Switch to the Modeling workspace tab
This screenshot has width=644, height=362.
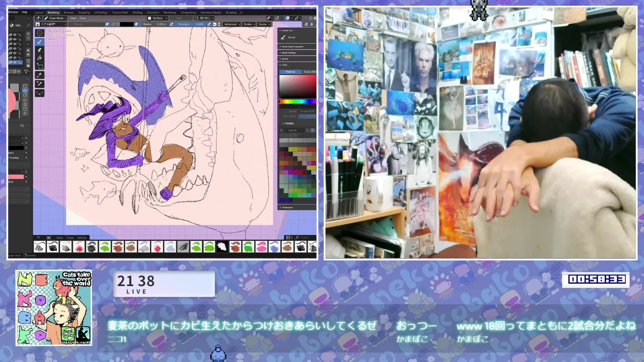(x=53, y=13)
